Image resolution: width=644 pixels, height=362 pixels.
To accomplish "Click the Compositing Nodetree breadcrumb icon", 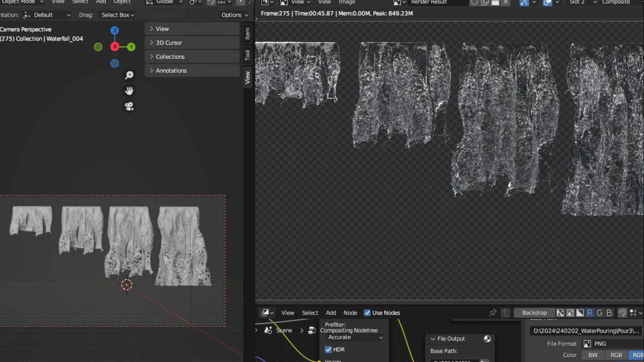I will click(x=312, y=330).
